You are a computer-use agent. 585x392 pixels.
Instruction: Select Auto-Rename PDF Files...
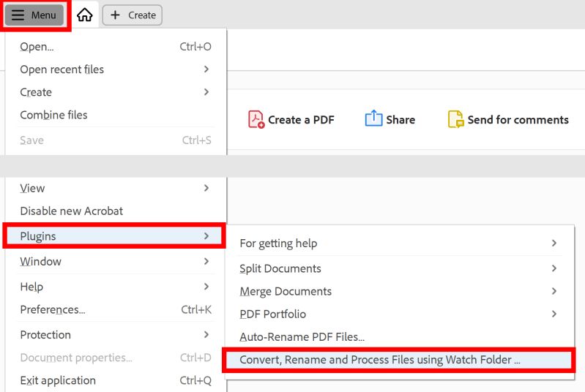399,336
